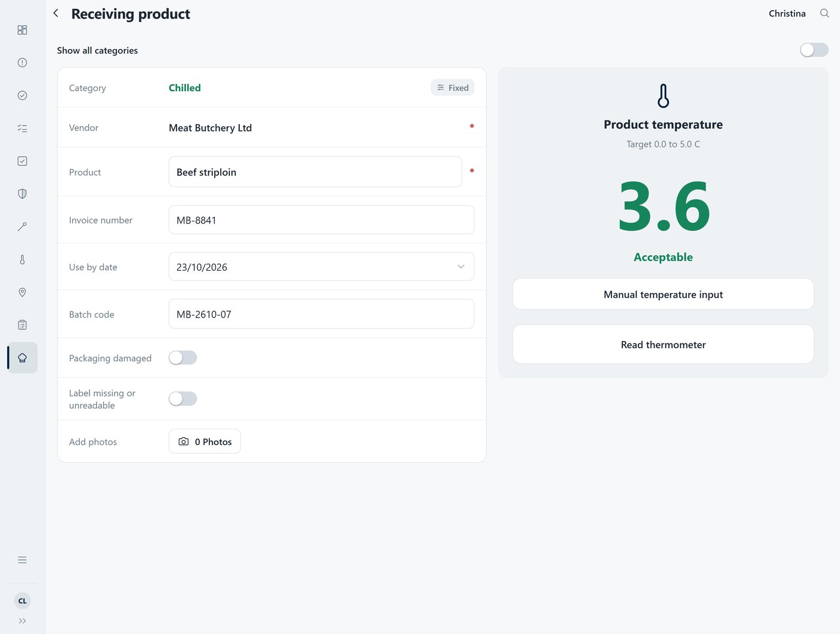
Task: Click the Invoice number field MB-8841
Action: [x=321, y=220]
